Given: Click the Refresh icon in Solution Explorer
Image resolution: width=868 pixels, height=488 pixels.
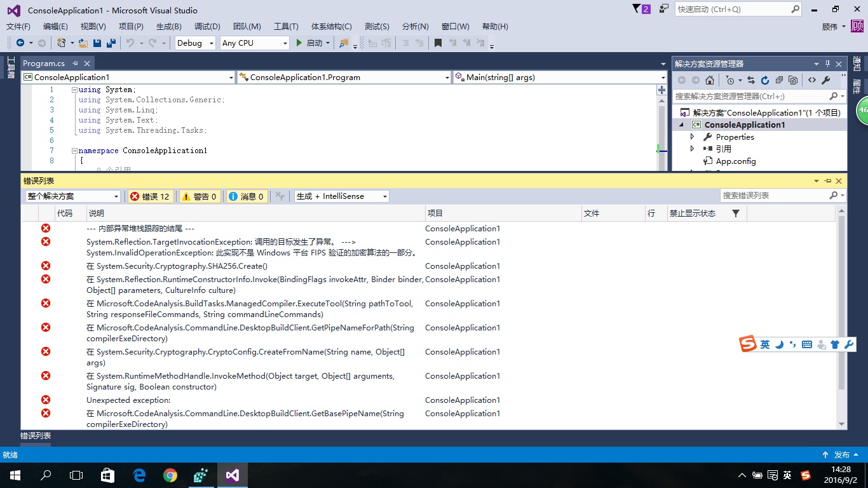Looking at the screenshot, I should click(764, 80).
